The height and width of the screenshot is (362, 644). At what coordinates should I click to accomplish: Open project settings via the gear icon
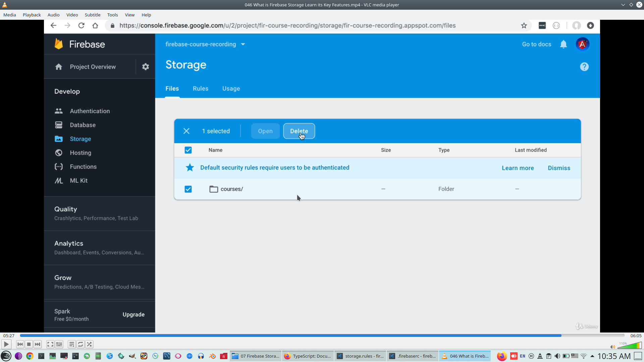[x=145, y=66]
